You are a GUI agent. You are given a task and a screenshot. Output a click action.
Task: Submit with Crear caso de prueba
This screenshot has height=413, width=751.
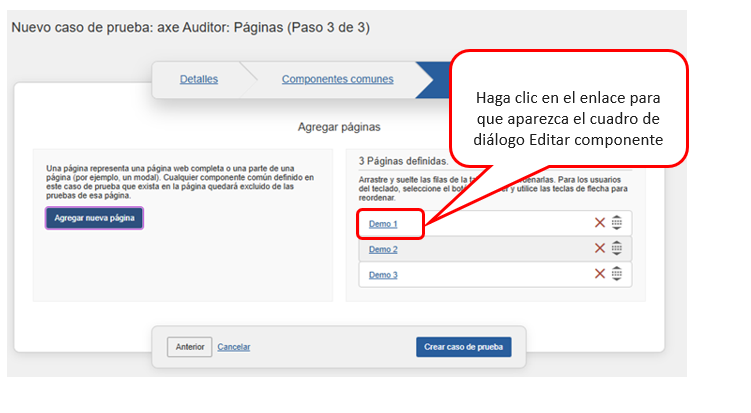click(463, 347)
